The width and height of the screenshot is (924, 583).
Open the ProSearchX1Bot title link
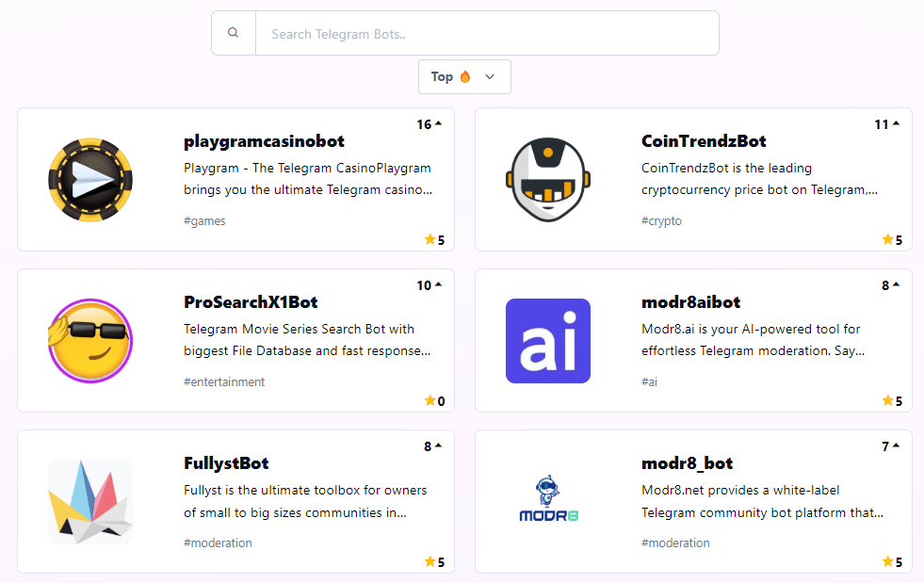[x=251, y=302]
